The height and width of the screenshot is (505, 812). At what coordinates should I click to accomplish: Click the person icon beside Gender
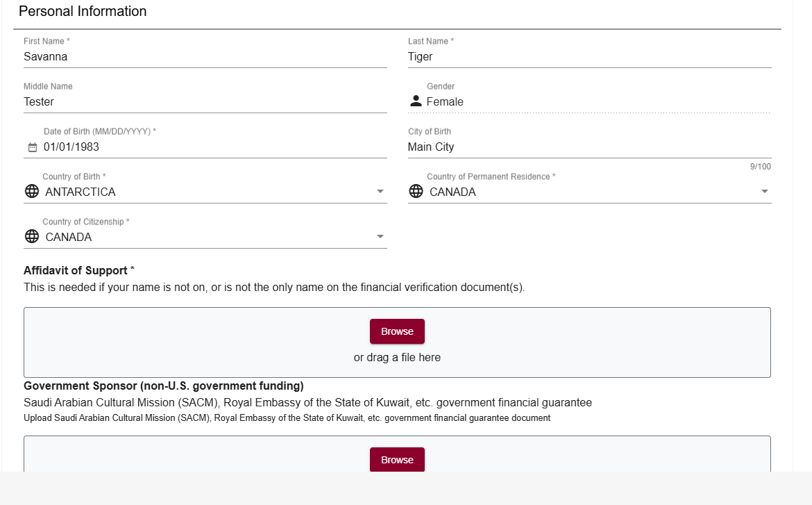416,101
